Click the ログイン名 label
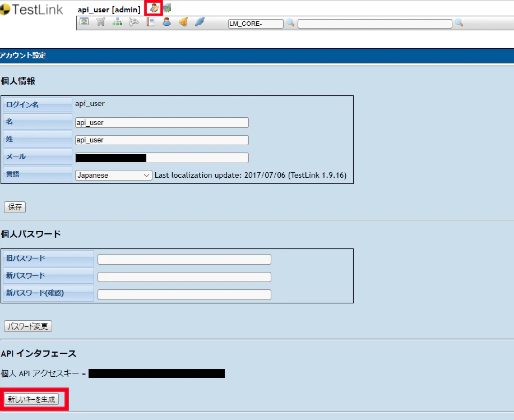 point(22,105)
